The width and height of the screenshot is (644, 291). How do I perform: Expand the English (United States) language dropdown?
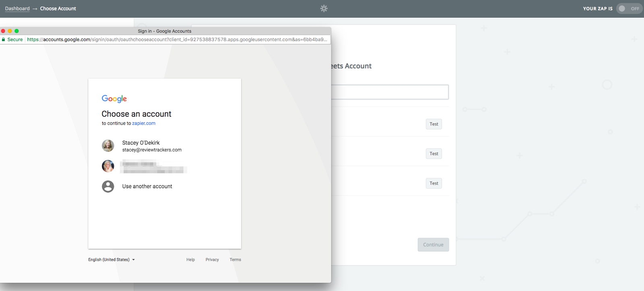coord(111,260)
